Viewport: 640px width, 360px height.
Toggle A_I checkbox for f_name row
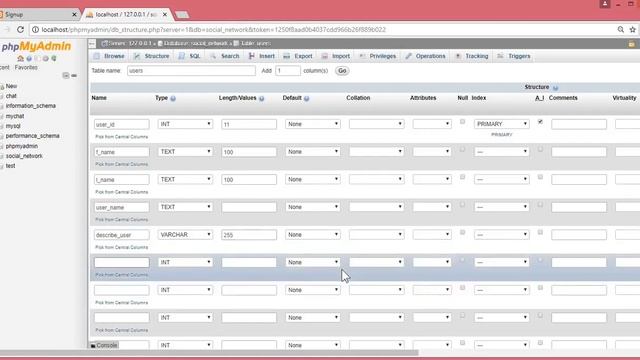click(540, 149)
